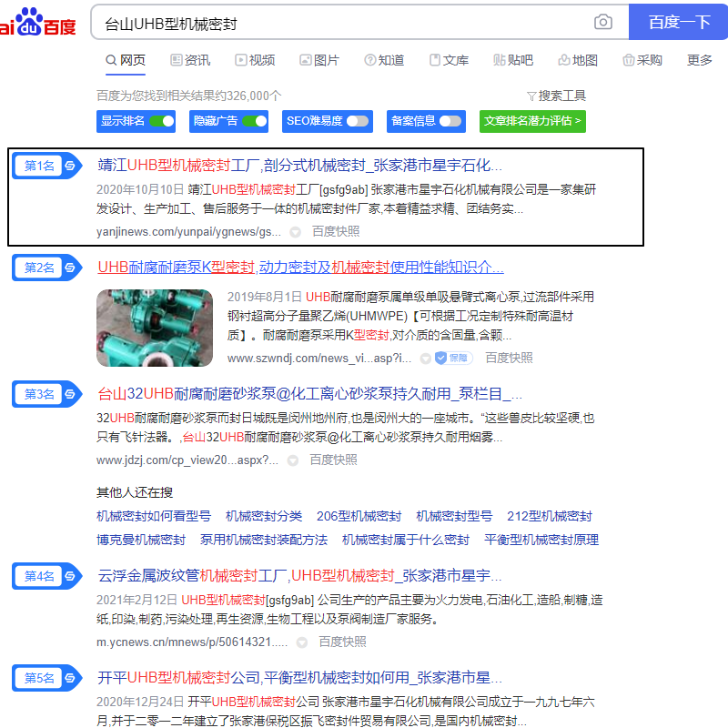Click the 第5名 rank badge icon

[47, 678]
